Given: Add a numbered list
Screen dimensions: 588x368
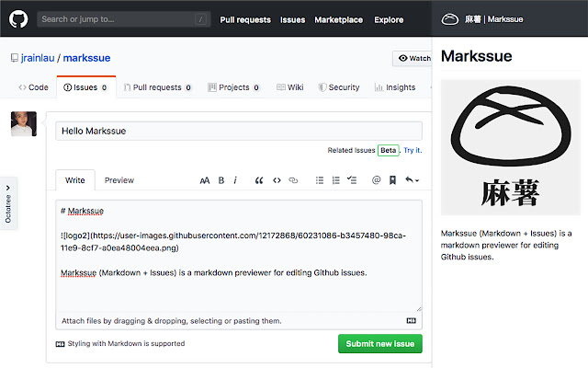Looking at the screenshot, I should pyautogui.click(x=336, y=180).
